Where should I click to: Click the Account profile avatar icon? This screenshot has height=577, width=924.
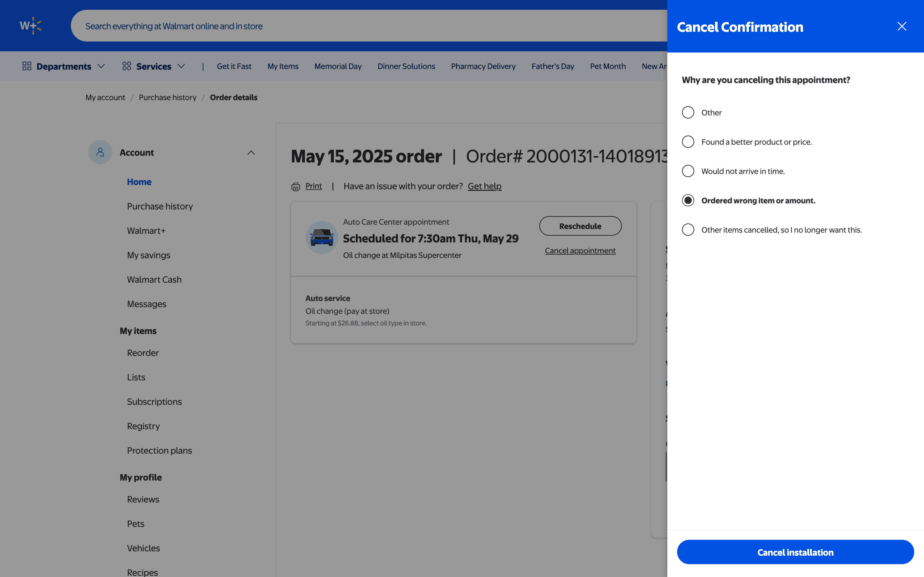(x=100, y=152)
